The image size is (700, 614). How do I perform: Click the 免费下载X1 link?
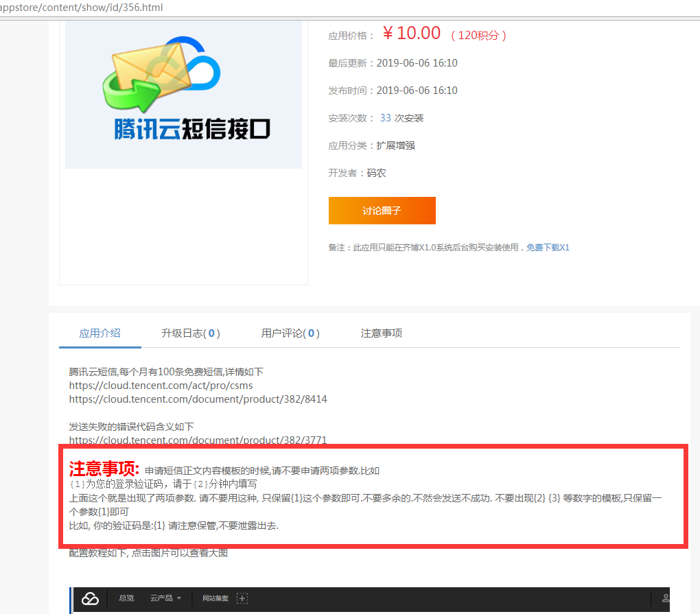[x=548, y=248]
